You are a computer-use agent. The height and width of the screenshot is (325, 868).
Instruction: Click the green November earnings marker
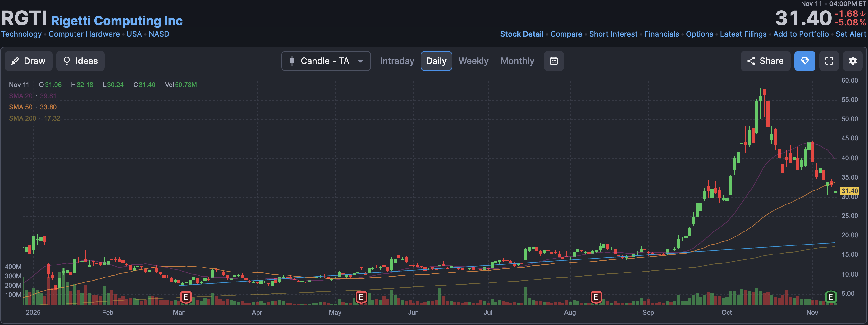[831, 297]
